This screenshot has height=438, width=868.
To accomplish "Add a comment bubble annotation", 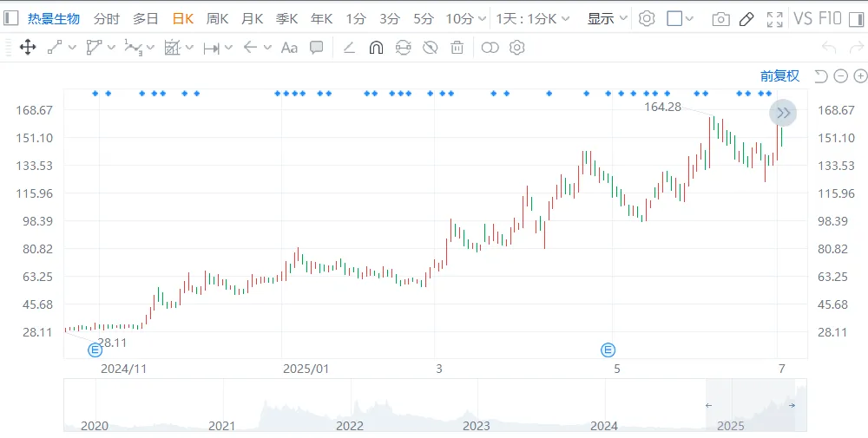I will tap(317, 48).
